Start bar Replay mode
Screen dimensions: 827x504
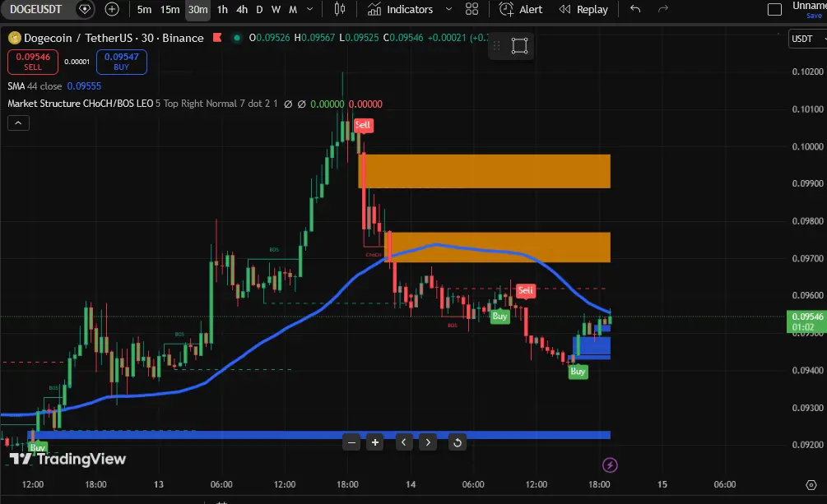(x=583, y=9)
